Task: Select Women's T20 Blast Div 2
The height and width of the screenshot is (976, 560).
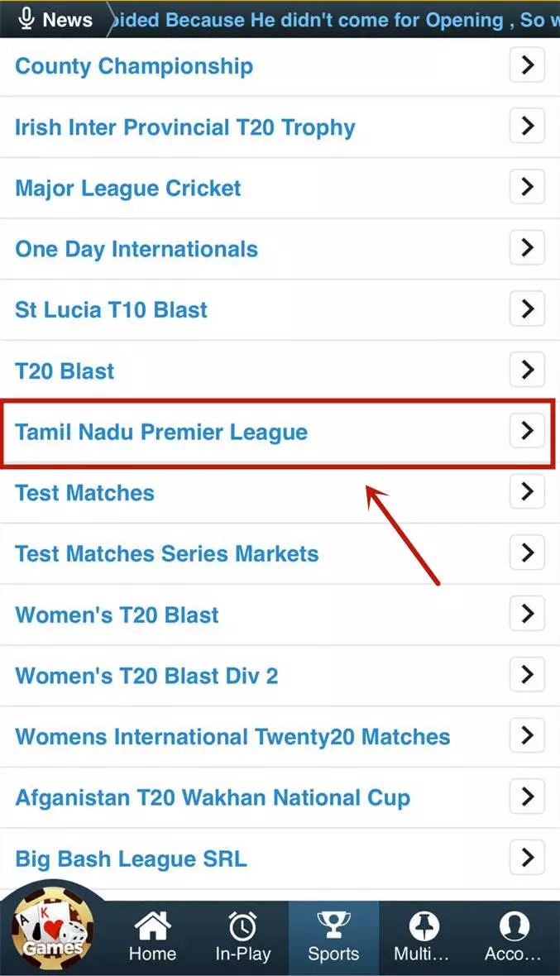Action: (x=146, y=675)
